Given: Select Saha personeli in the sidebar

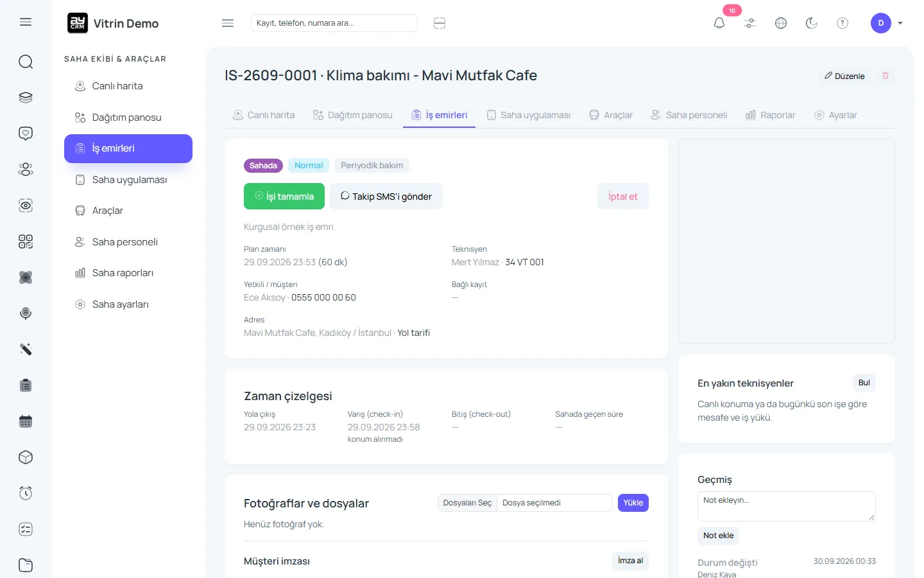Looking at the screenshot, I should (x=128, y=242).
